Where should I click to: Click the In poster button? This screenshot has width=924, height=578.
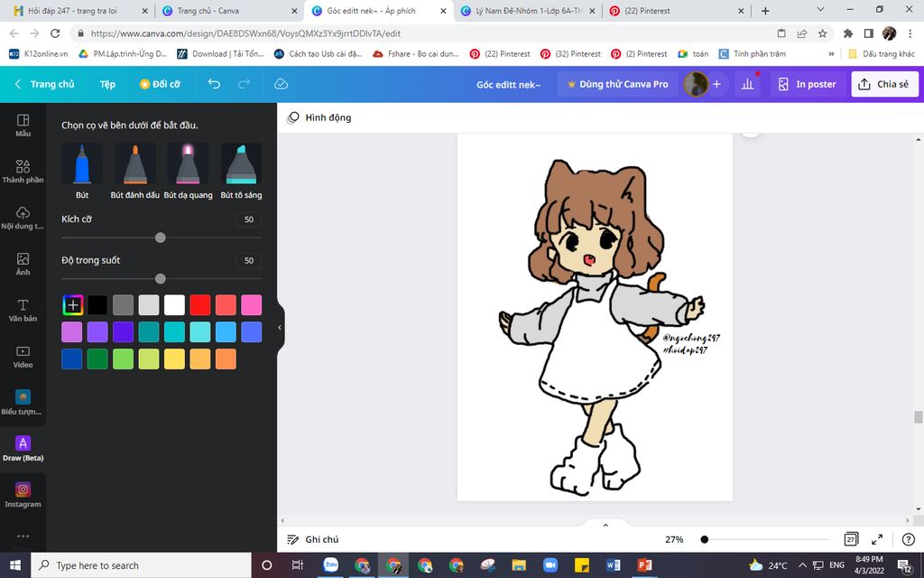[808, 84]
